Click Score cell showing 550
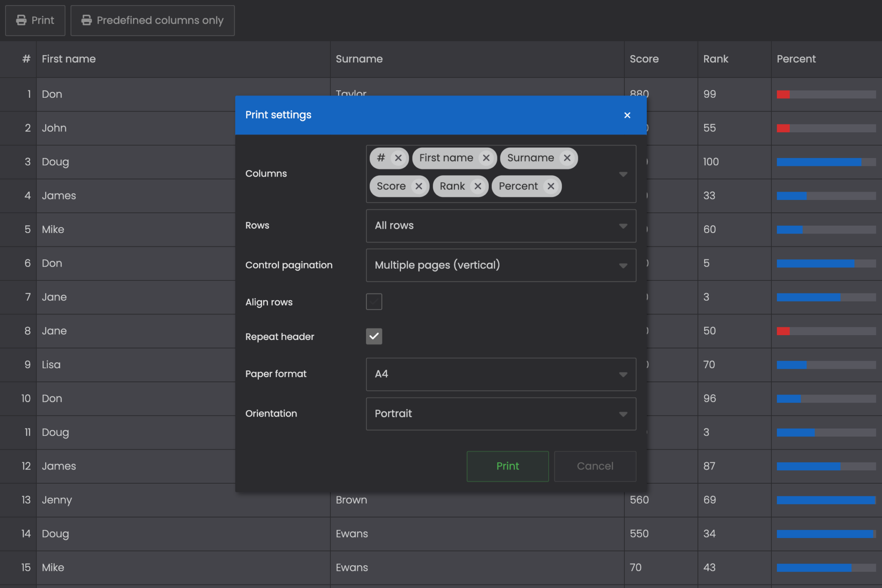 coord(661,534)
